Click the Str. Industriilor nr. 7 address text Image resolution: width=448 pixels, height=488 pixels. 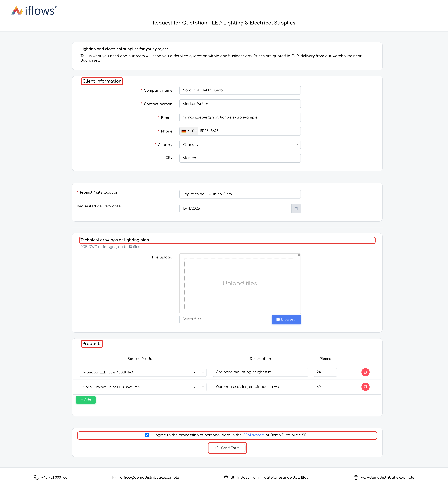click(x=270, y=477)
